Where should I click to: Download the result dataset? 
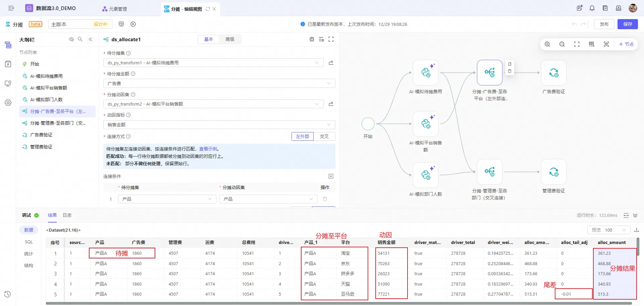tap(636, 230)
